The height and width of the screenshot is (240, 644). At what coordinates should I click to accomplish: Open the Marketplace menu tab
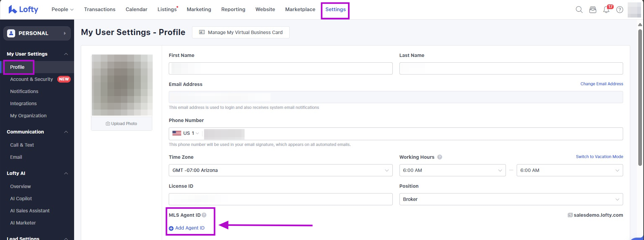tap(300, 9)
